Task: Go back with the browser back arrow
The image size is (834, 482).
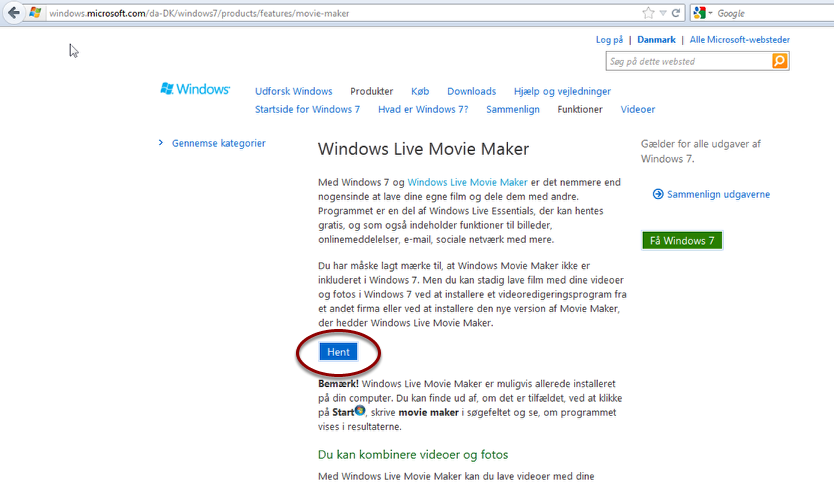Action: [14, 13]
